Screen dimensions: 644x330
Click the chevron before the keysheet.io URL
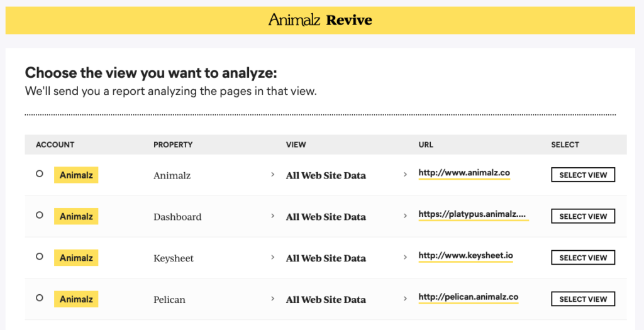click(405, 257)
